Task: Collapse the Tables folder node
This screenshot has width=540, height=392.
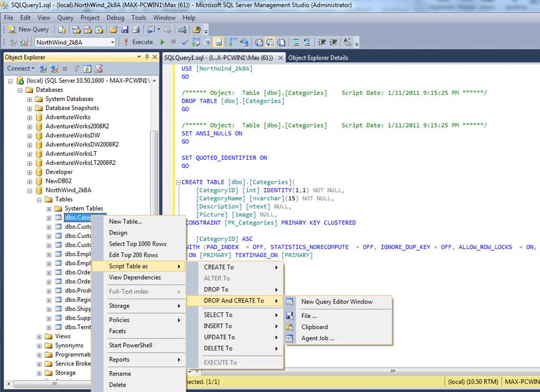Action: point(39,200)
